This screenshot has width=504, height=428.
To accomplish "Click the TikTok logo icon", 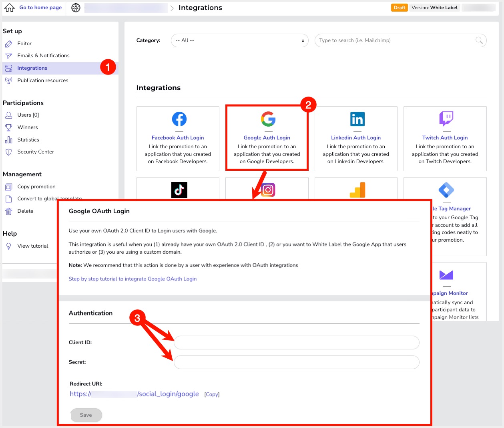I will pyautogui.click(x=179, y=190).
